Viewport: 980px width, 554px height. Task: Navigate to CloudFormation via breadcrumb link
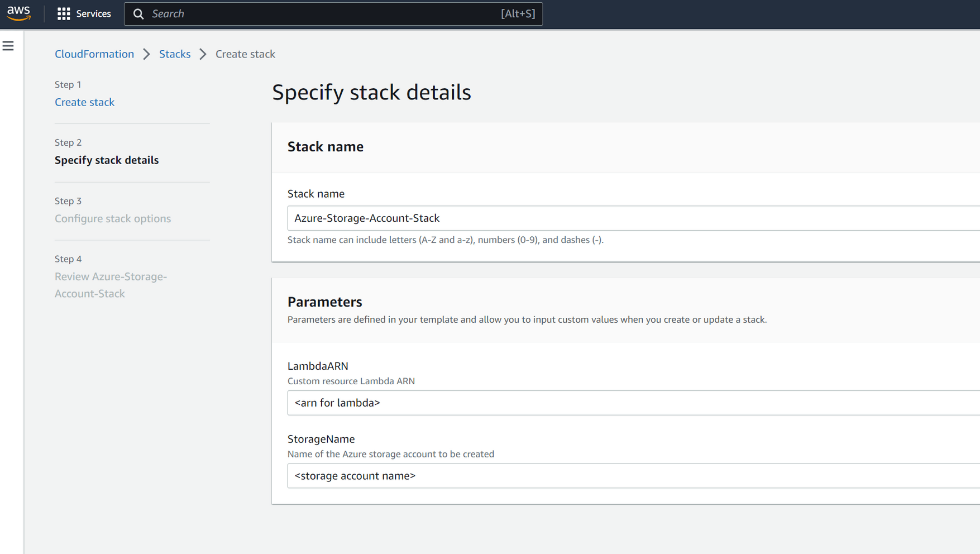pos(94,54)
